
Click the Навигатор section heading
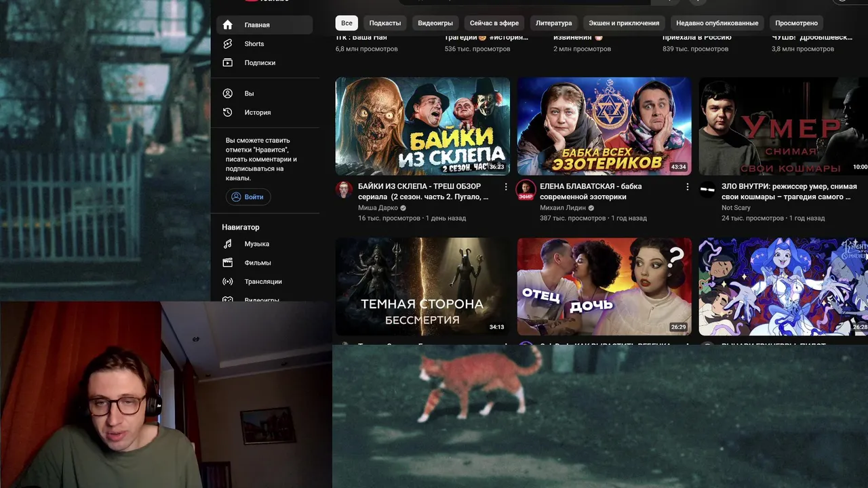(x=241, y=227)
